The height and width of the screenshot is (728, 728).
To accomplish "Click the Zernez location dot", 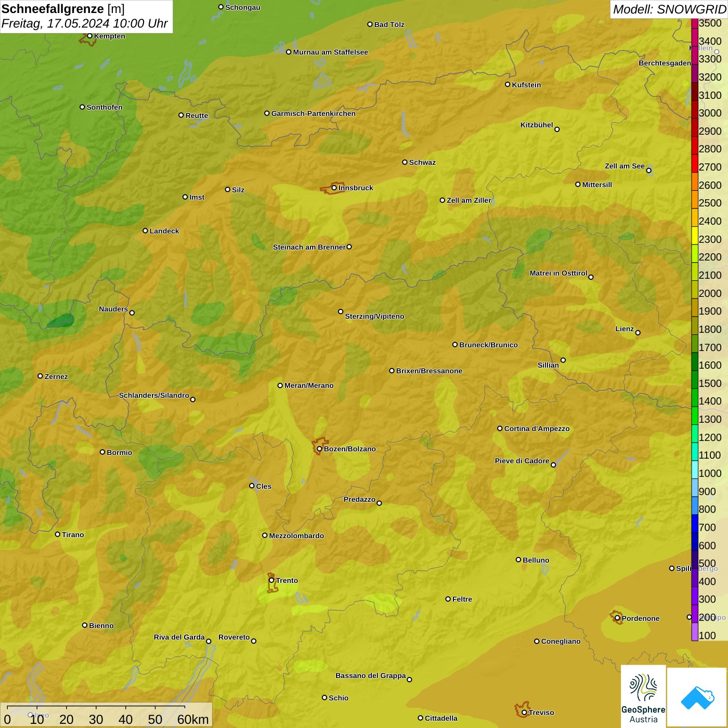I will [x=40, y=376].
